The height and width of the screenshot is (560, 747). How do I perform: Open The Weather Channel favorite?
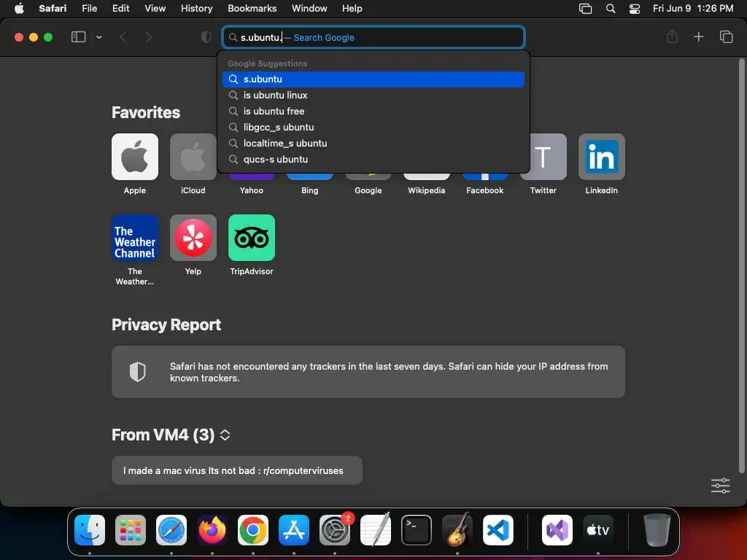coord(135,238)
